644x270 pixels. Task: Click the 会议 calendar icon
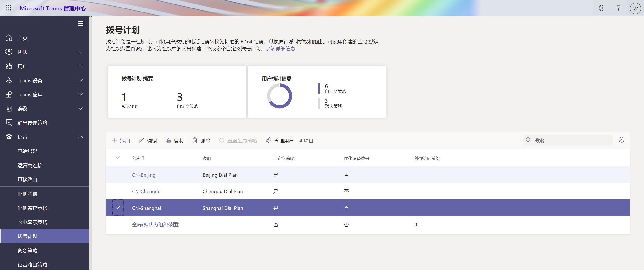click(9, 109)
